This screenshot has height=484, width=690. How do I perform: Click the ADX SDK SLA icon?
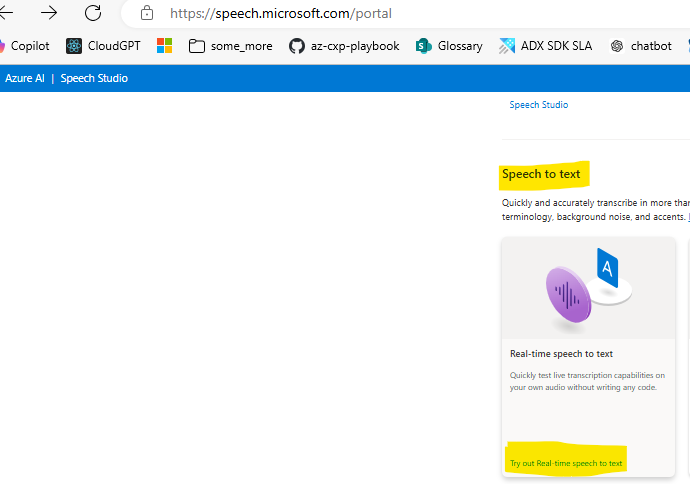[507, 46]
